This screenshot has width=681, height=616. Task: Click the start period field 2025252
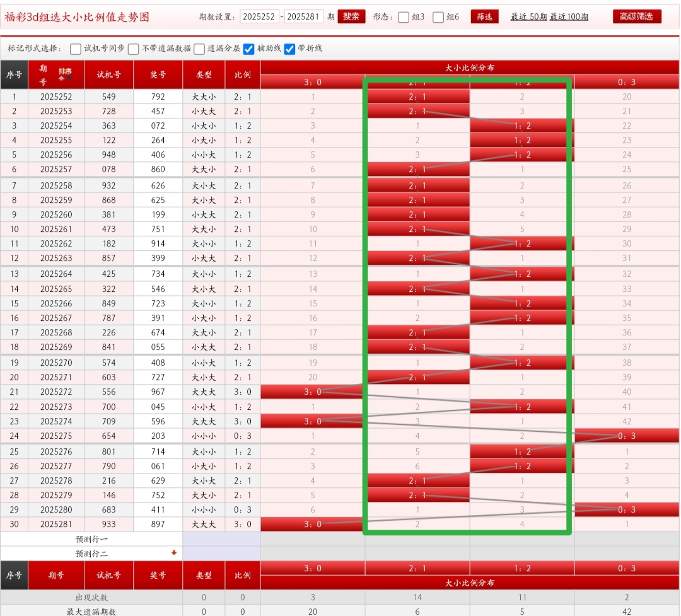(259, 17)
